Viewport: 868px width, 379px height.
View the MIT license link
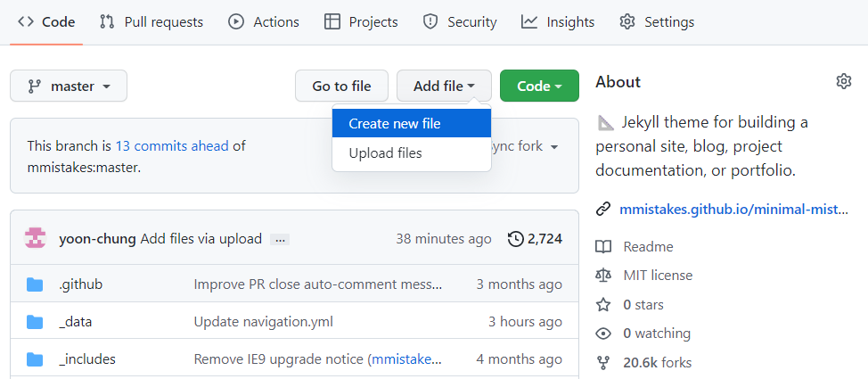(658, 276)
